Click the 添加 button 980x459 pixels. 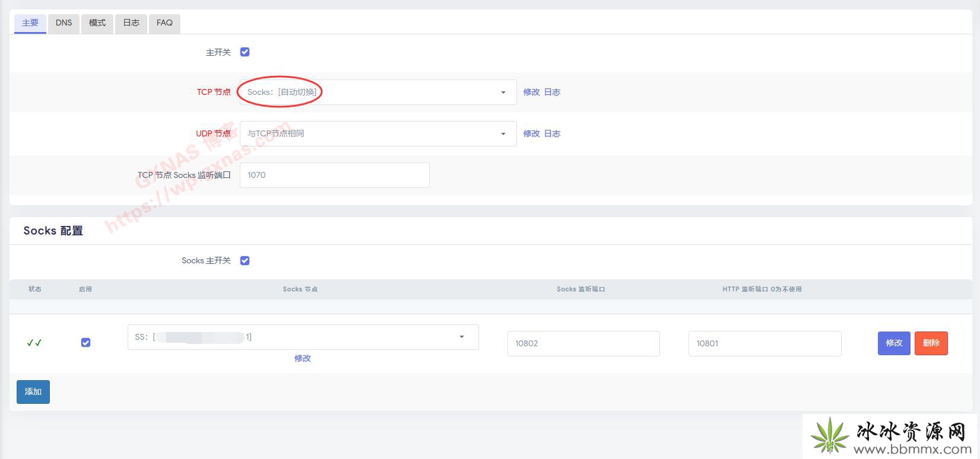[x=33, y=392]
